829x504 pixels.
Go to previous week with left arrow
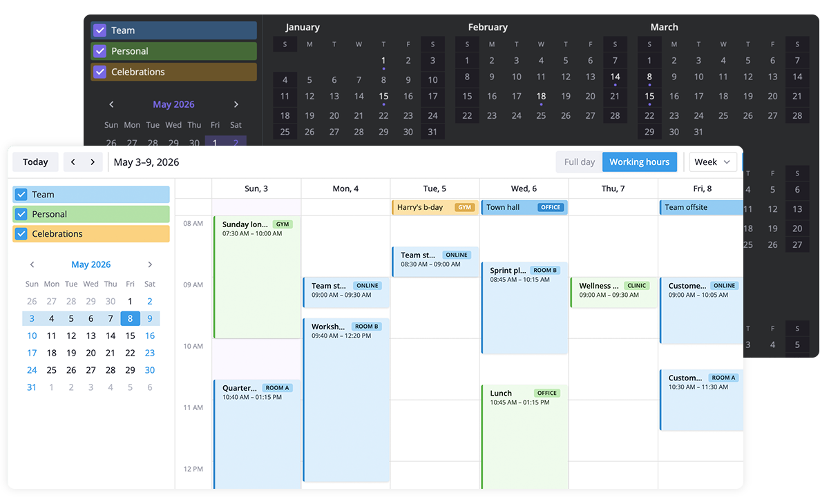click(74, 162)
